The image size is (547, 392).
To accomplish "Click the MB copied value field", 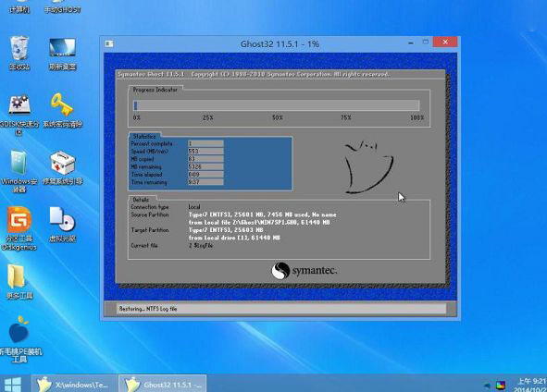I will (205, 159).
